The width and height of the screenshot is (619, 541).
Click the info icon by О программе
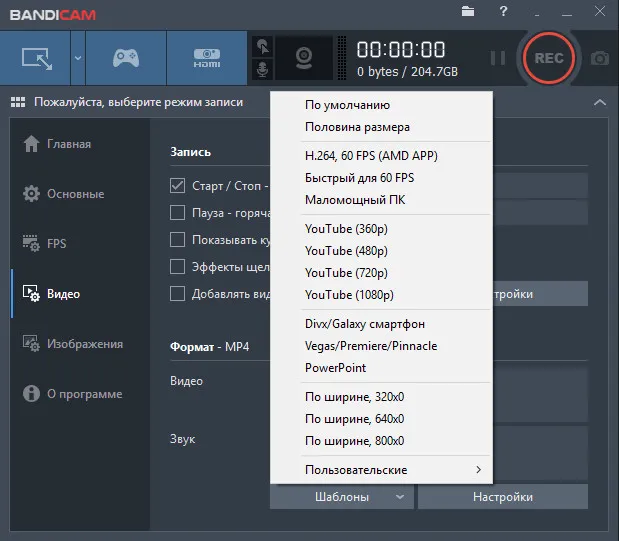[x=31, y=394]
